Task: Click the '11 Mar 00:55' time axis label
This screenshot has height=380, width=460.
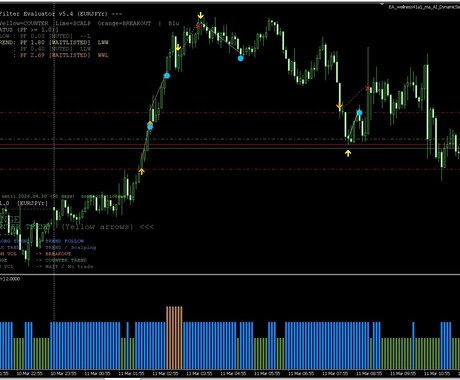Action: click(97, 374)
